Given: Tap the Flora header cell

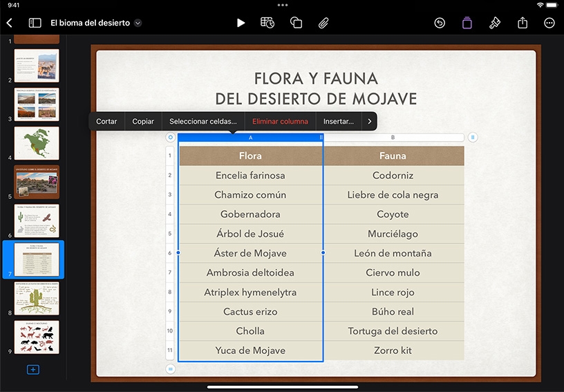Looking at the screenshot, I should pos(251,156).
